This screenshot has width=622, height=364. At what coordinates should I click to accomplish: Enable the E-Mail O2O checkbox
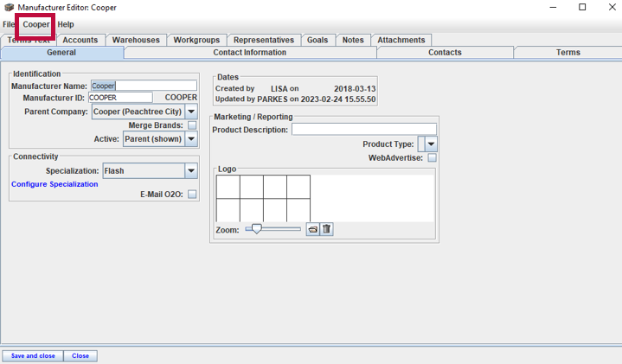click(x=192, y=195)
